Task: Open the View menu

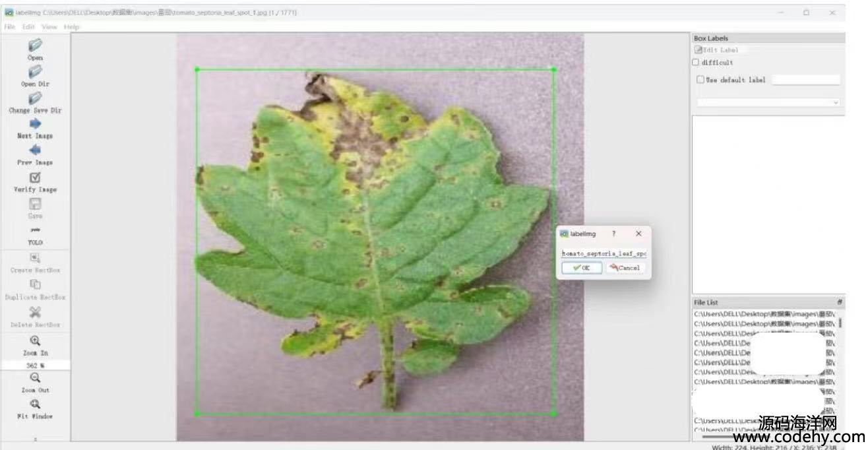Action: coord(49,27)
